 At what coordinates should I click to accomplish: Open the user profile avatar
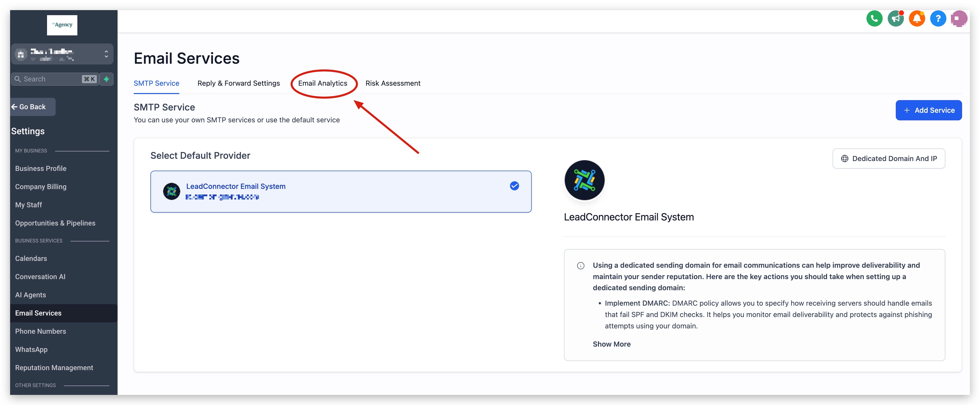959,18
